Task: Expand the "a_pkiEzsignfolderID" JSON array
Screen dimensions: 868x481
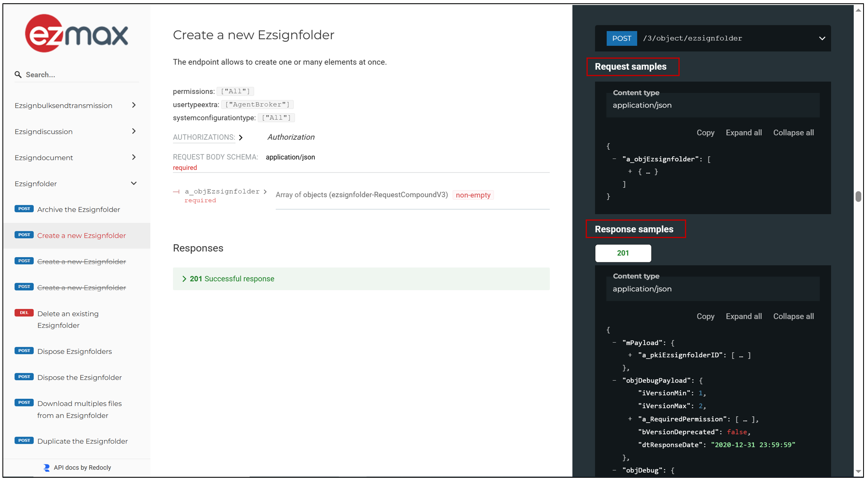Action: 630,355
